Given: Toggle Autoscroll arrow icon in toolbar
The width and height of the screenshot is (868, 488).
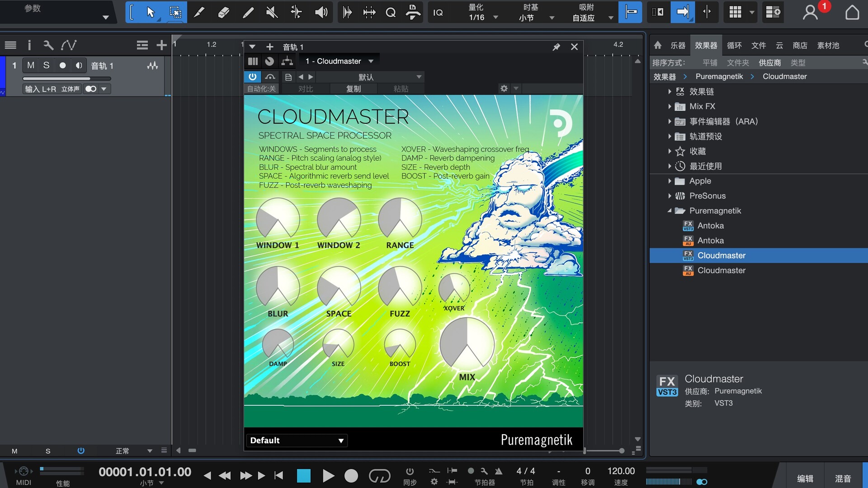Looking at the screenshot, I should pos(683,12).
